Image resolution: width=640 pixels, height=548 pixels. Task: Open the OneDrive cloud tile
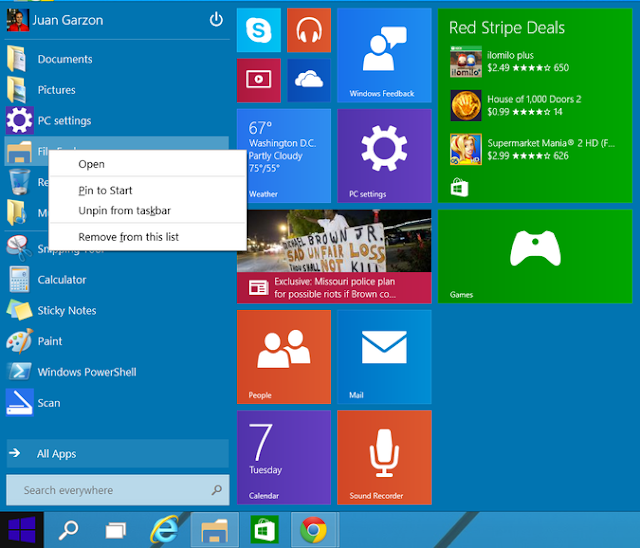click(309, 80)
